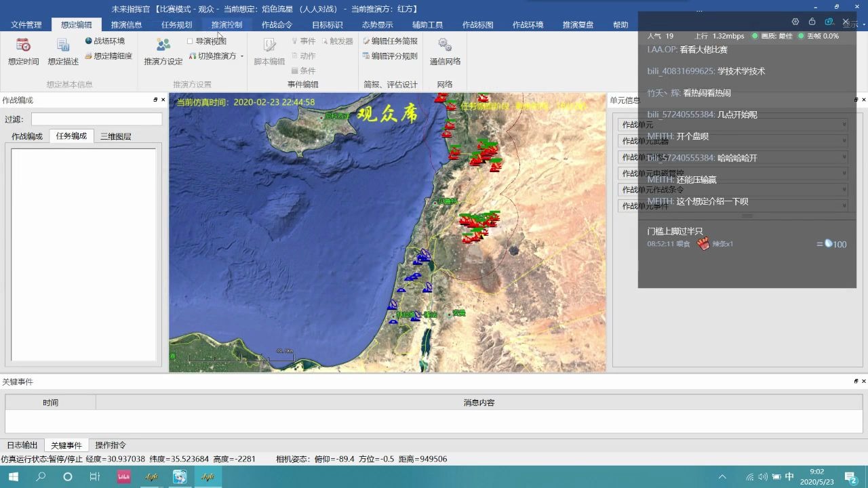Click the IME 中 language indicator

(x=789, y=476)
